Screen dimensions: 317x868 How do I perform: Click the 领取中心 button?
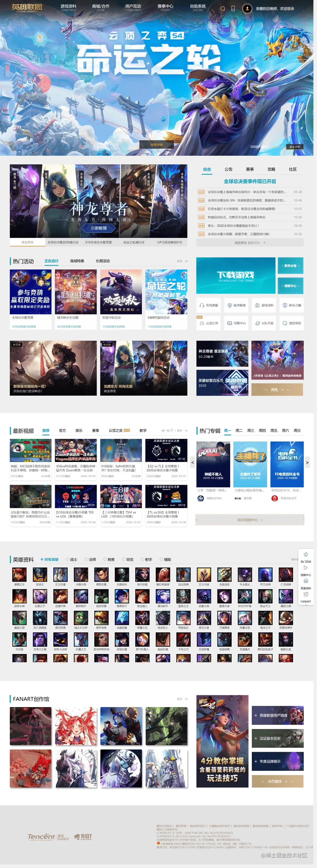click(x=290, y=286)
